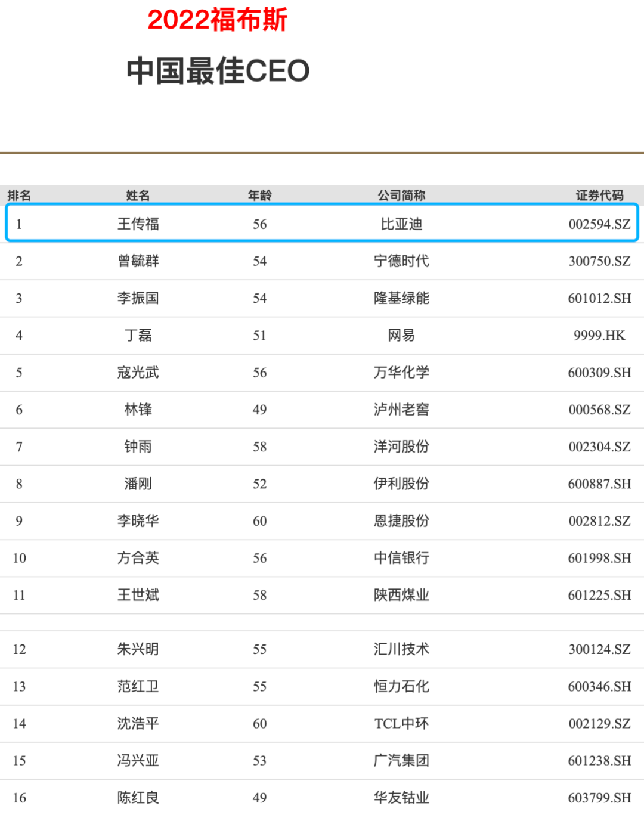Click stock code 300750.SZ
This screenshot has height=815, width=644.
[599, 261]
